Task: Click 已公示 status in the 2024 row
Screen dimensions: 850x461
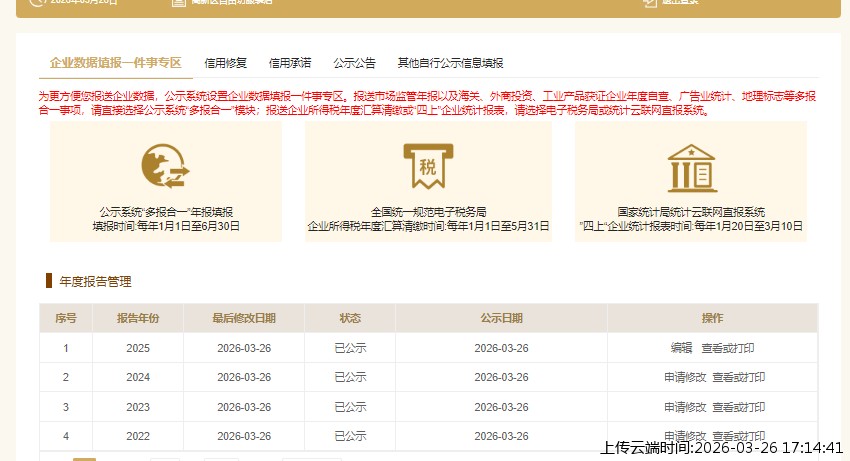Action: [350, 377]
